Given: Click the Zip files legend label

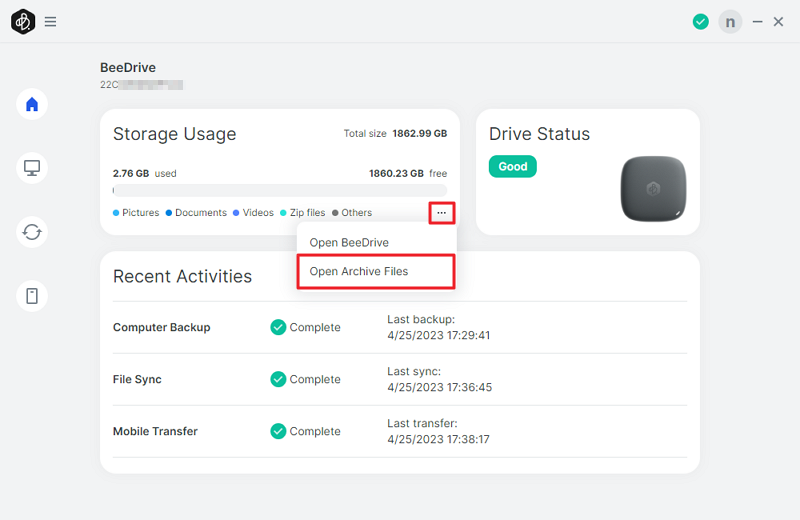Looking at the screenshot, I should click(307, 213).
